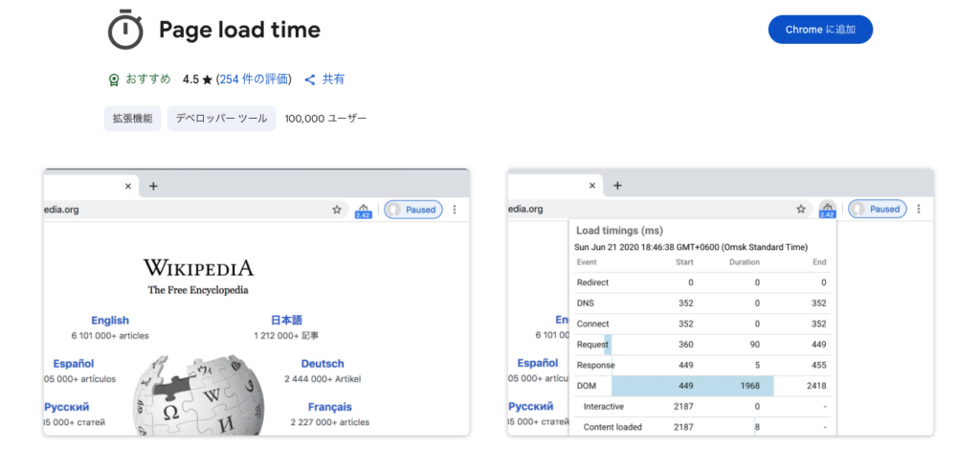The height and width of the screenshot is (472, 980).
Task: Click Paused profile button in right screenshot
Action: point(878,210)
